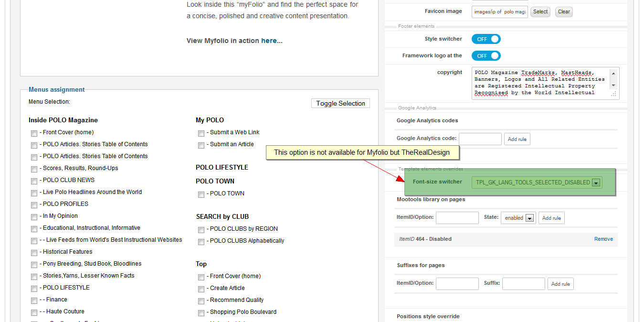The height and width of the screenshot is (322, 644).
Task: Clear the Favicon image field
Action: pyautogui.click(x=564, y=12)
